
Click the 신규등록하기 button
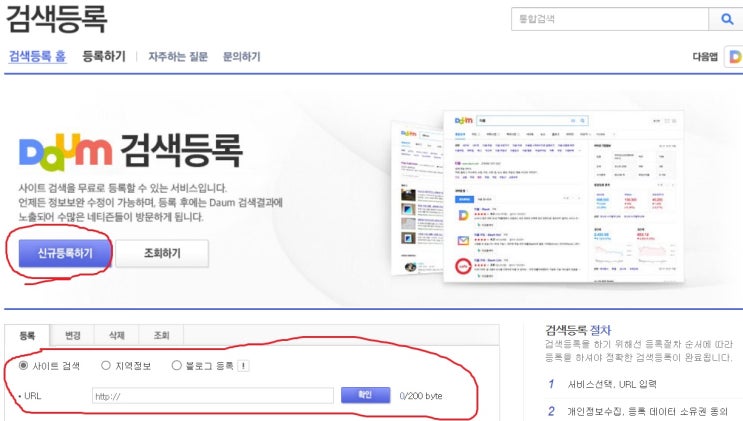point(65,253)
